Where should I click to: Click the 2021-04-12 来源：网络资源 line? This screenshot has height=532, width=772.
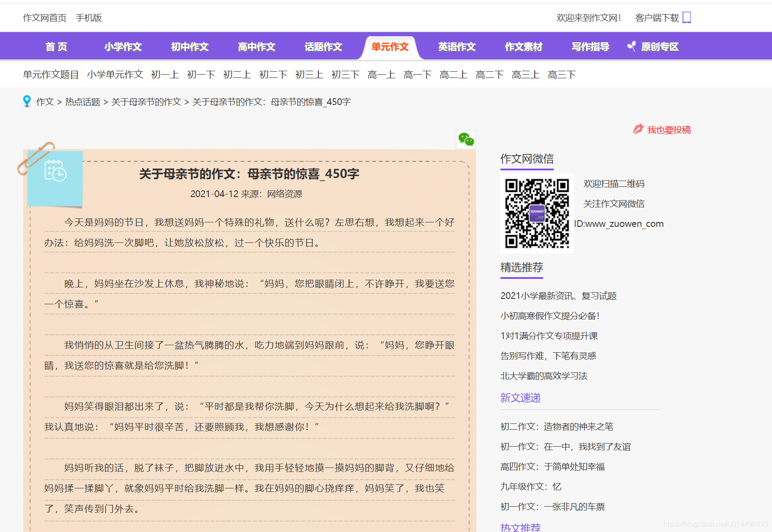click(246, 194)
